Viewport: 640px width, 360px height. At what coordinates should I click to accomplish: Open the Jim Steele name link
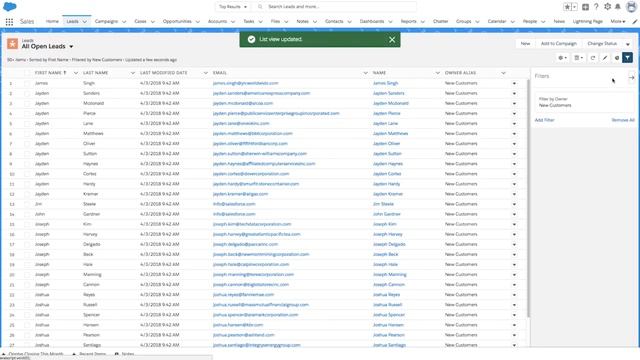(x=383, y=204)
